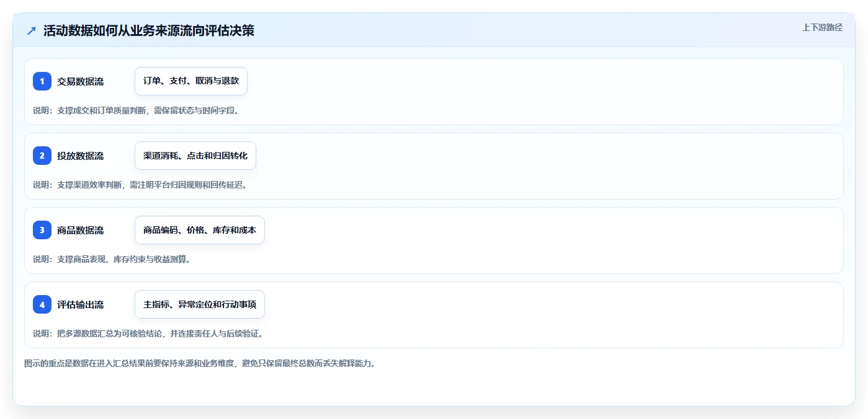Select the 主指标、异常定位和行动事项 chip

200,304
